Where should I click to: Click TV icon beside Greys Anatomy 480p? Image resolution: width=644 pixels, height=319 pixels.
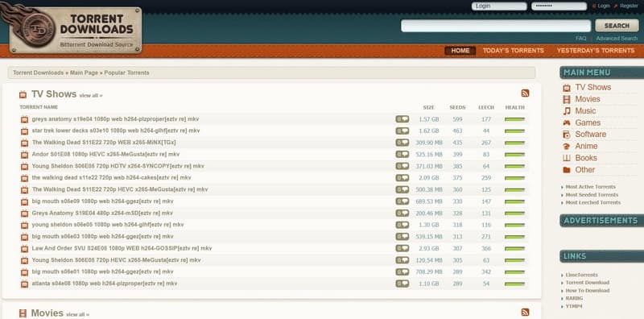coord(25,213)
